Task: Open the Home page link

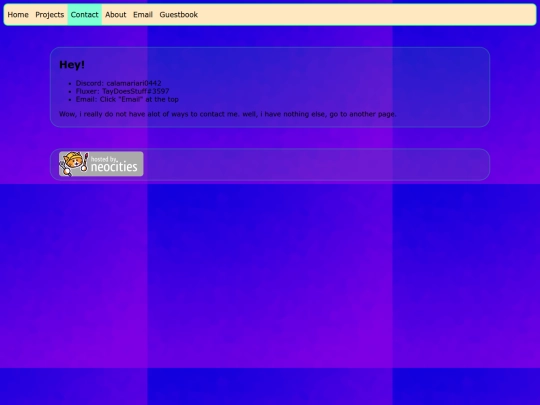Action: coord(18,15)
